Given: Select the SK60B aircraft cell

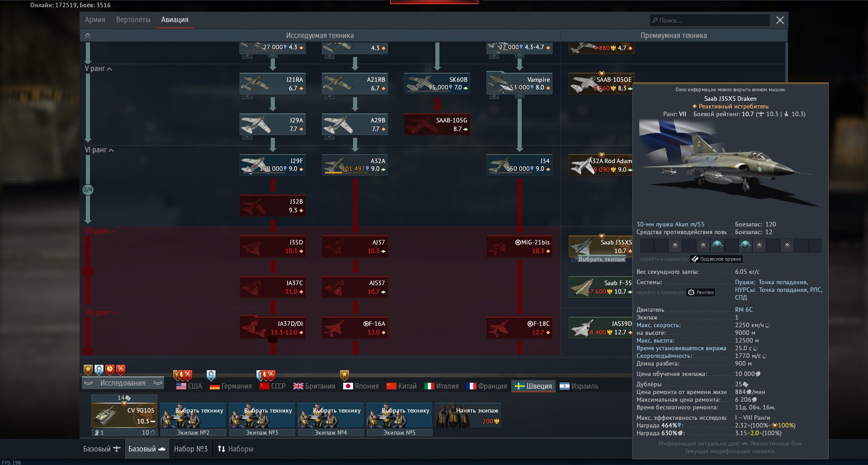Looking at the screenshot, I should tap(437, 84).
